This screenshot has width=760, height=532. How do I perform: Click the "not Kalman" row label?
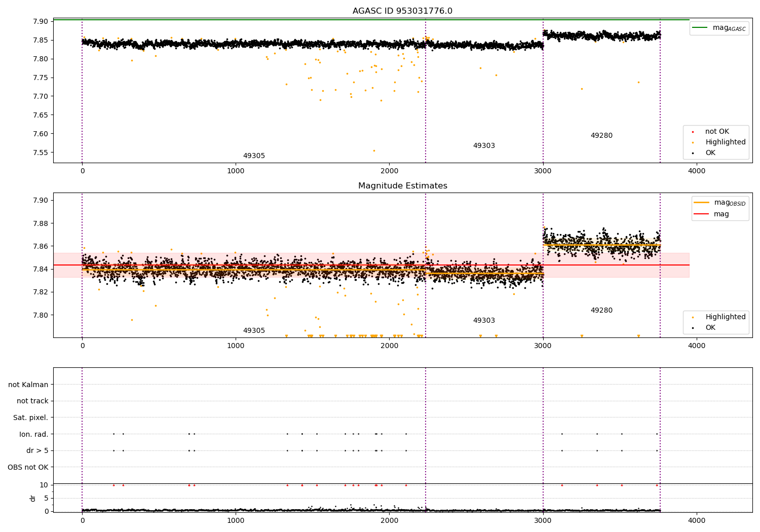(28, 385)
